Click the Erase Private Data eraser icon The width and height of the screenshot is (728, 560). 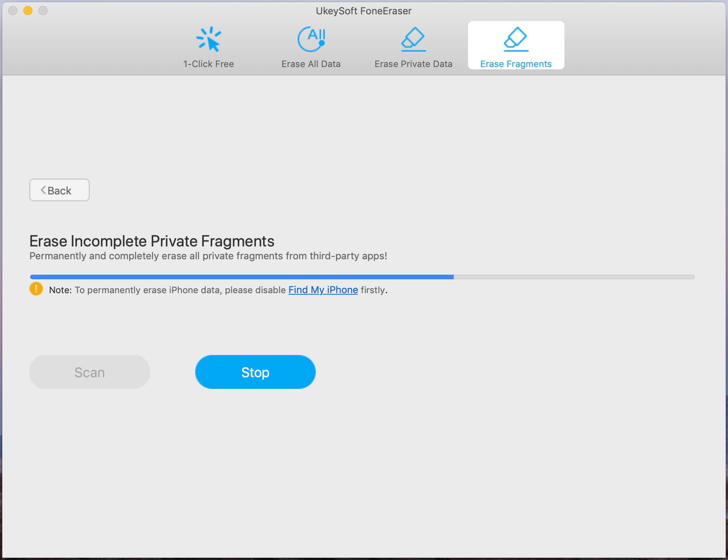[x=413, y=39]
